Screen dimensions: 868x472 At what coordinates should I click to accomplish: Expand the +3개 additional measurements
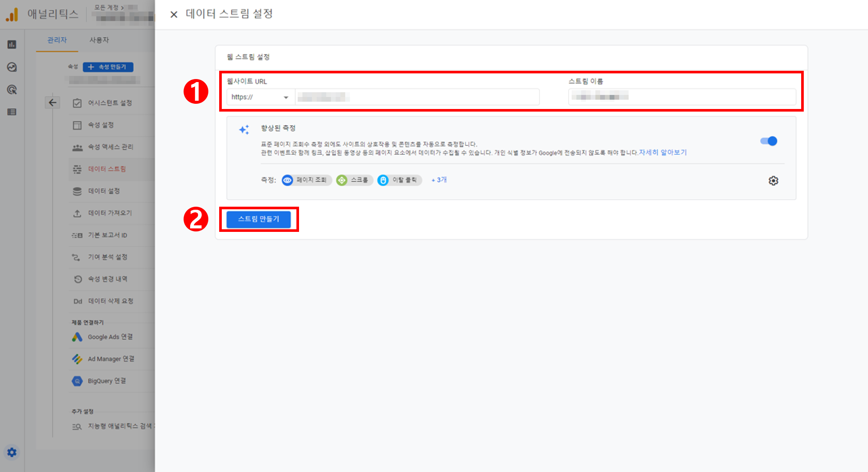[439, 180]
